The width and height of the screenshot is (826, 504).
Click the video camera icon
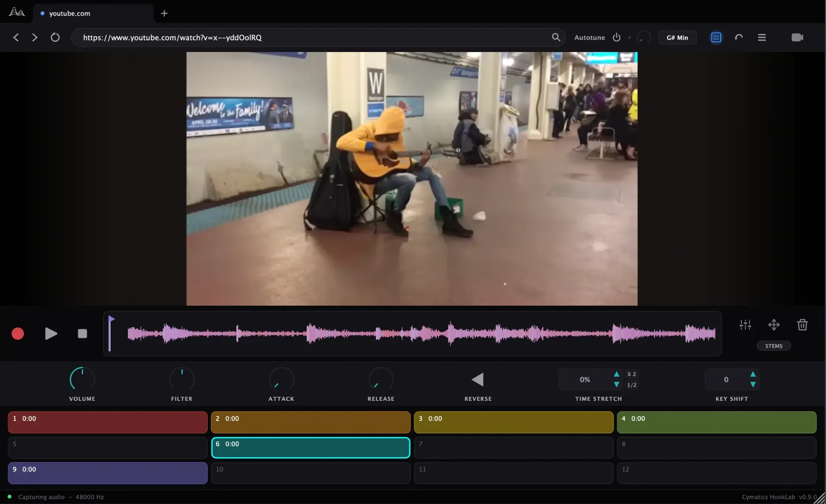(x=797, y=37)
